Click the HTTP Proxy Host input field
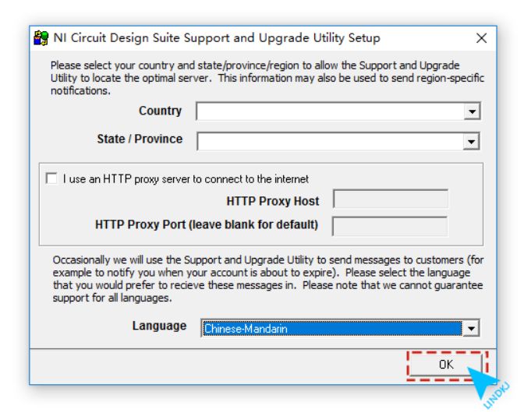The image size is (531, 420). coord(391,199)
